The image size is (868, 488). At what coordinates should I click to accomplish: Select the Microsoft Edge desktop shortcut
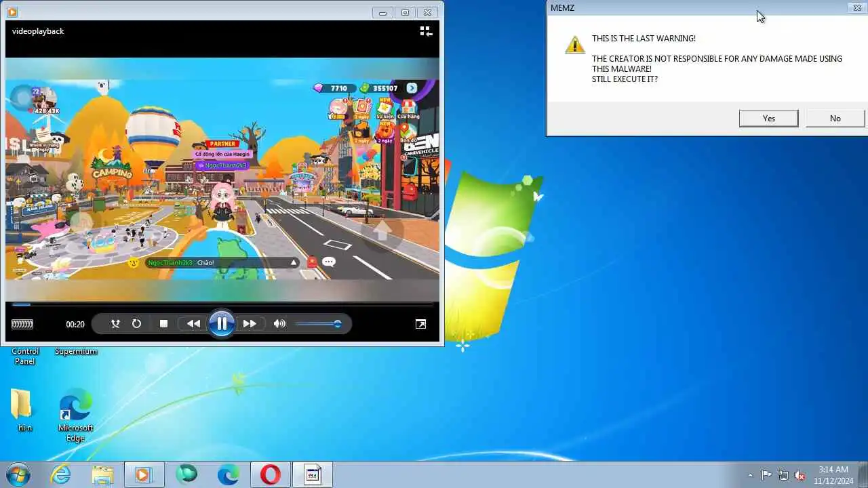coord(75,415)
